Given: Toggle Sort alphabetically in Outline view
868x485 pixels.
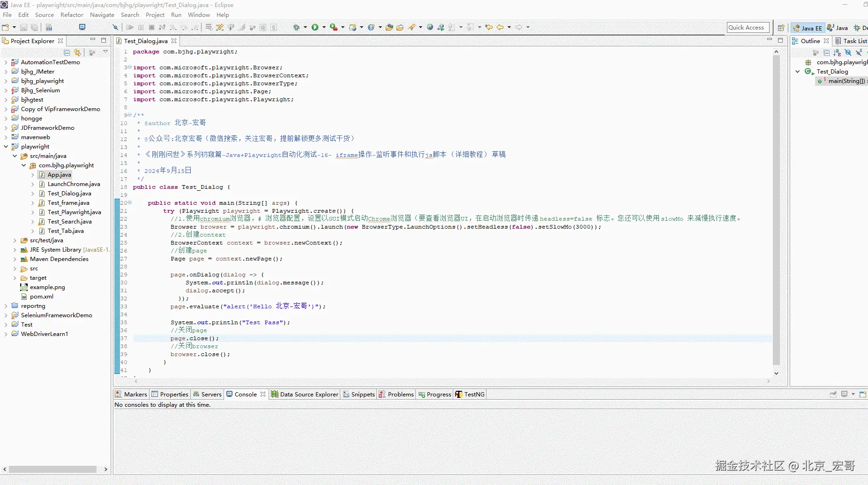Looking at the screenshot, I should click(837, 52).
